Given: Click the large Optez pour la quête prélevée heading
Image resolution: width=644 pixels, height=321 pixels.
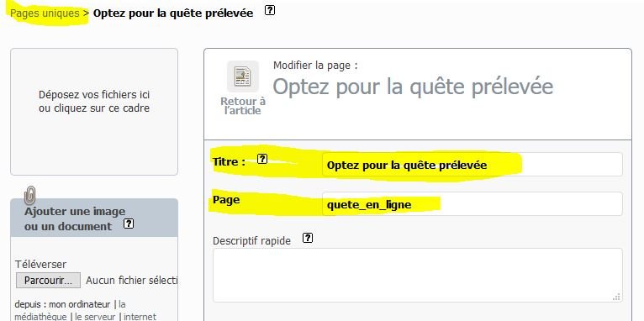Looking at the screenshot, I should click(413, 87).
